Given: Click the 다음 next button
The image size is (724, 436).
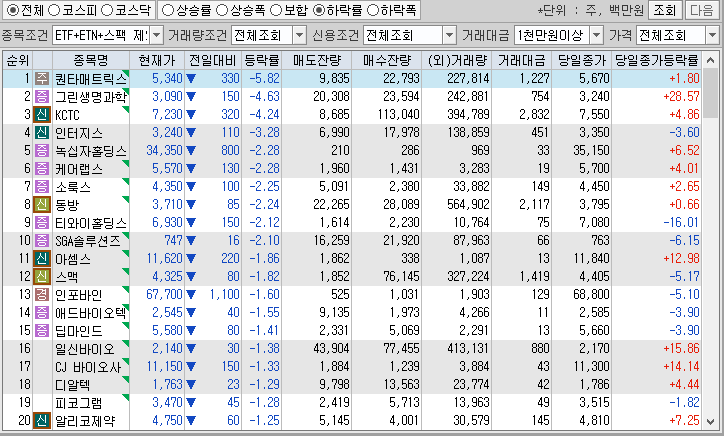Looking at the screenshot, I should pyautogui.click(x=702, y=10).
